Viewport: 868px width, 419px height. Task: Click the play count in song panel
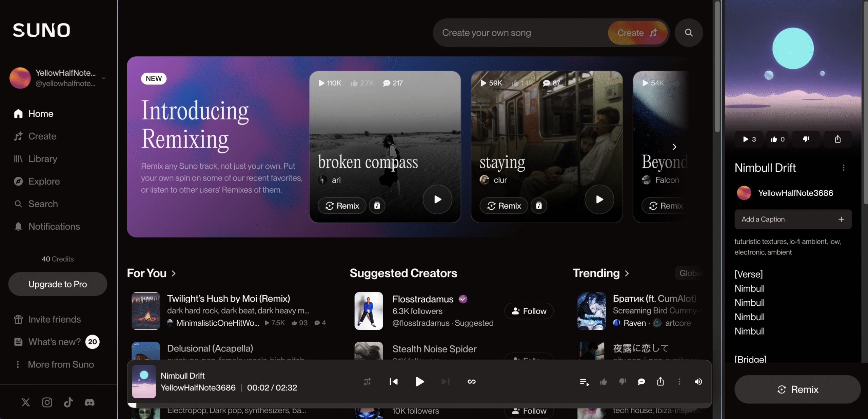tap(749, 139)
